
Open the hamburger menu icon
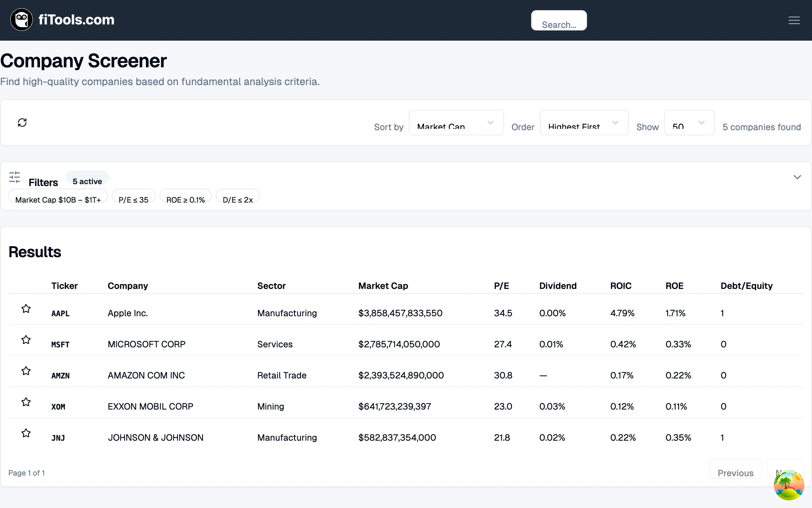click(x=794, y=21)
